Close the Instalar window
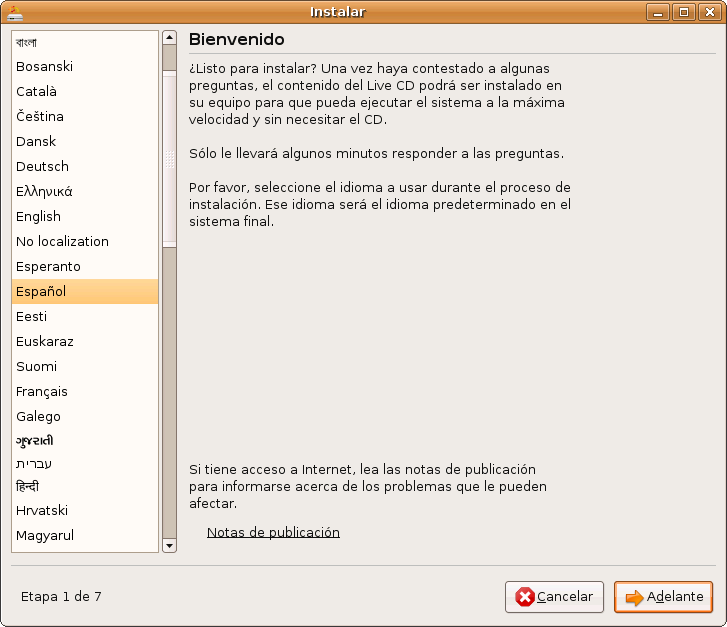 coord(709,13)
